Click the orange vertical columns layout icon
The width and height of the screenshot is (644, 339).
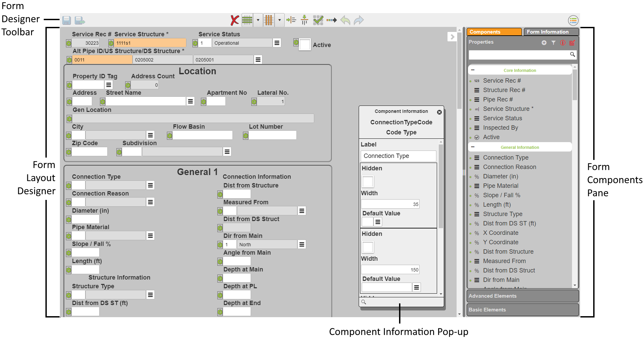(x=269, y=20)
